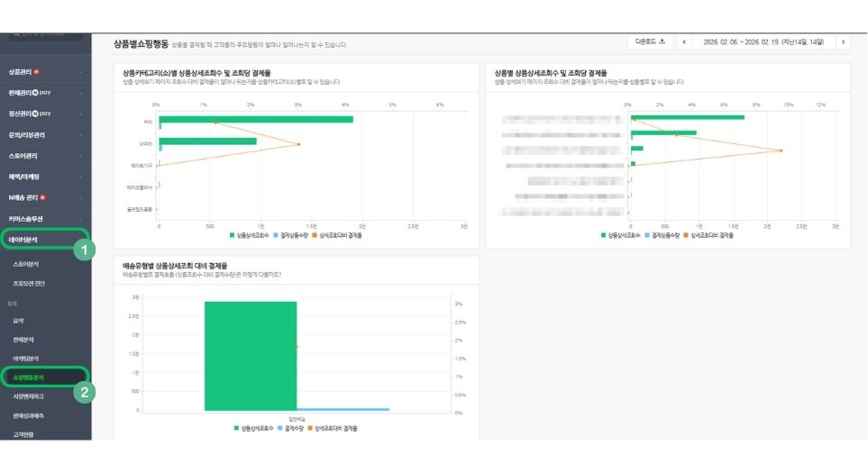Image resolution: width=868 pixels, height=473 pixels.
Task: Click the 다운로드 download button
Action: pyautogui.click(x=650, y=42)
